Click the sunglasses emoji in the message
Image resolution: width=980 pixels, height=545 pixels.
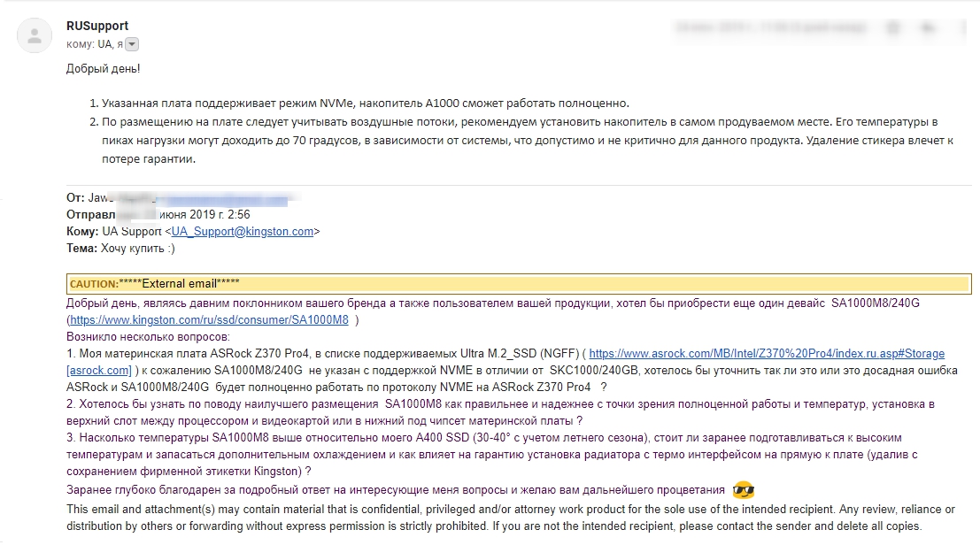click(743, 490)
